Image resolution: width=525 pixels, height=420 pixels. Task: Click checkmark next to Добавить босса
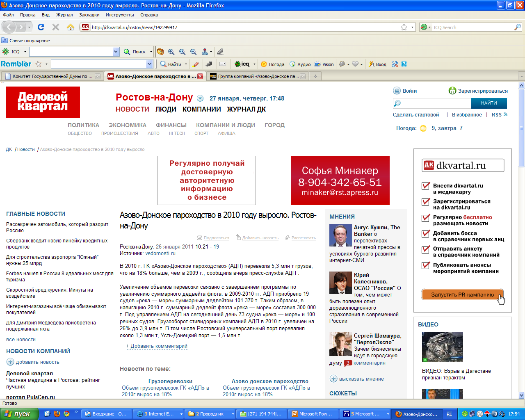(426, 233)
